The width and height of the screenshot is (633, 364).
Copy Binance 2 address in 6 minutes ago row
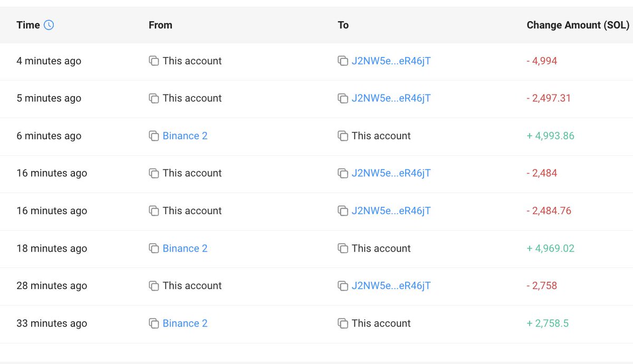(154, 136)
